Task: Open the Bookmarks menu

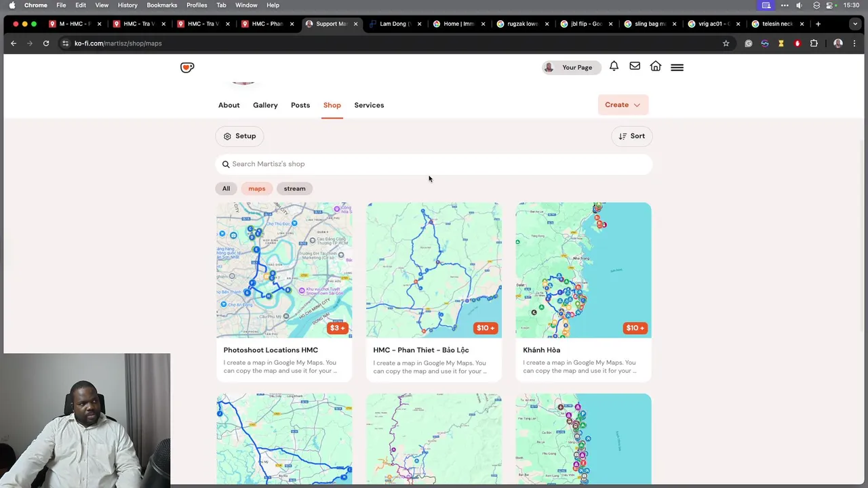Action: pyautogui.click(x=162, y=5)
